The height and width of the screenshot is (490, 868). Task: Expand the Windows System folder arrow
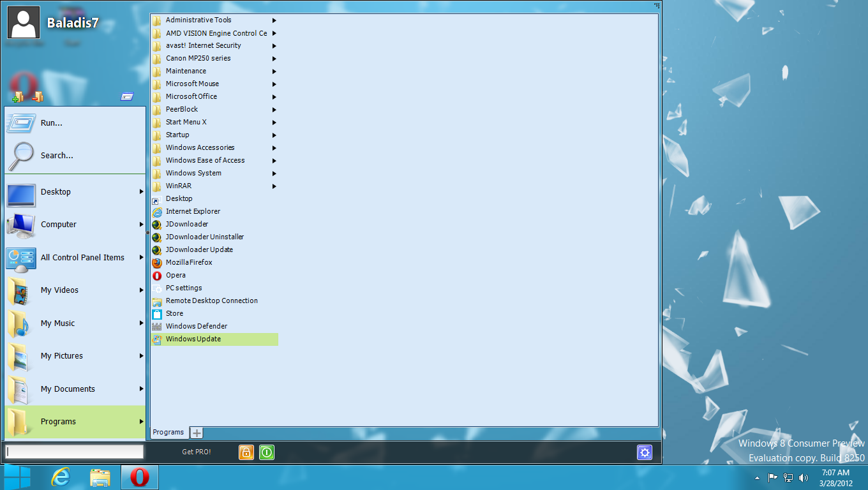click(274, 174)
